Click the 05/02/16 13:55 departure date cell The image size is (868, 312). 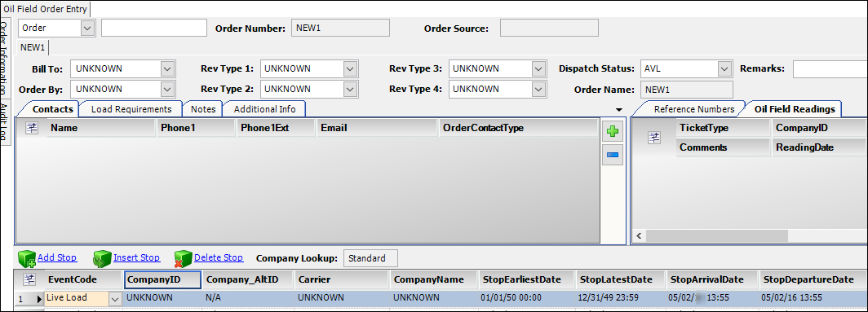click(813, 298)
